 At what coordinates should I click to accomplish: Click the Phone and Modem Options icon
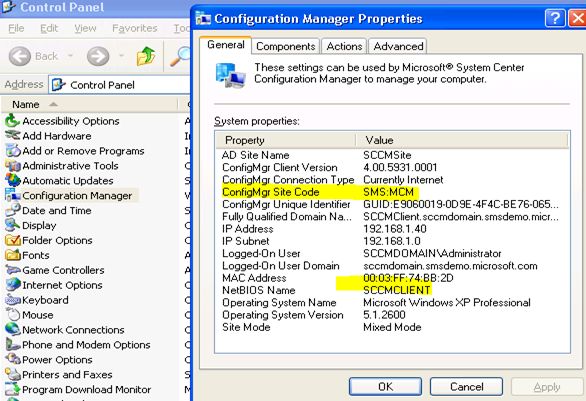[x=12, y=345]
